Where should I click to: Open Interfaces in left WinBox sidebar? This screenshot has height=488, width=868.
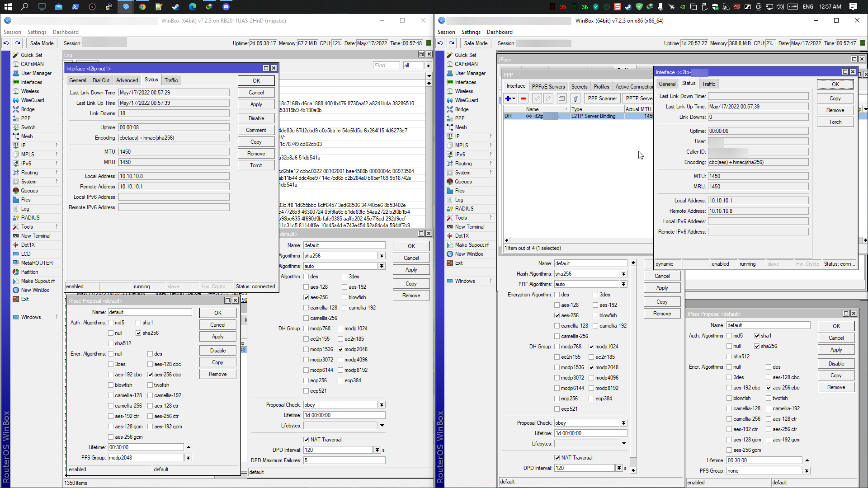[32, 82]
